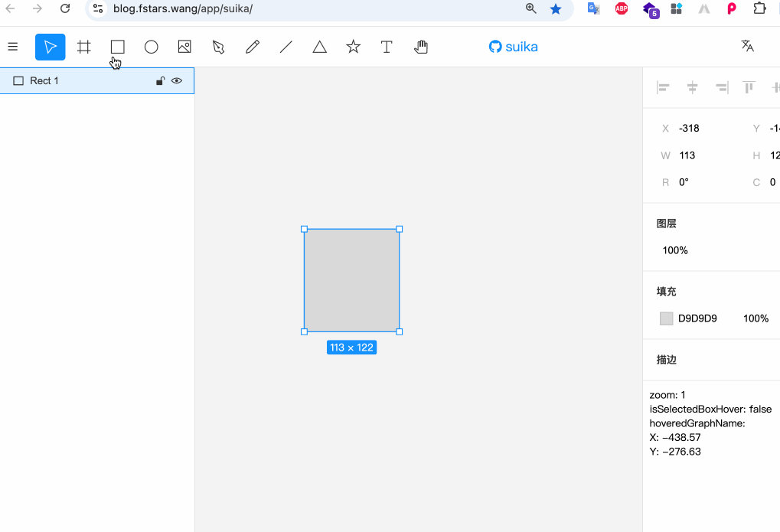Select the Pen tool
Screen dimensions: 780x532
pos(218,47)
